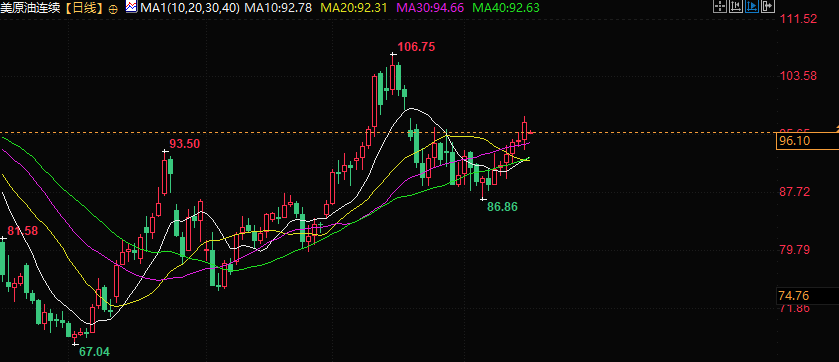
Task: Click the export arrow icon at top right
Action: coord(768,6)
